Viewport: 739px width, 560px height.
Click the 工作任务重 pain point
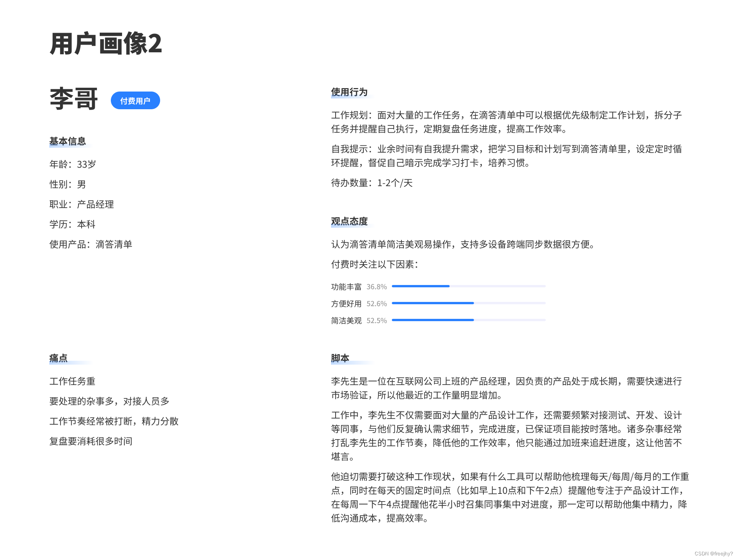(x=72, y=381)
